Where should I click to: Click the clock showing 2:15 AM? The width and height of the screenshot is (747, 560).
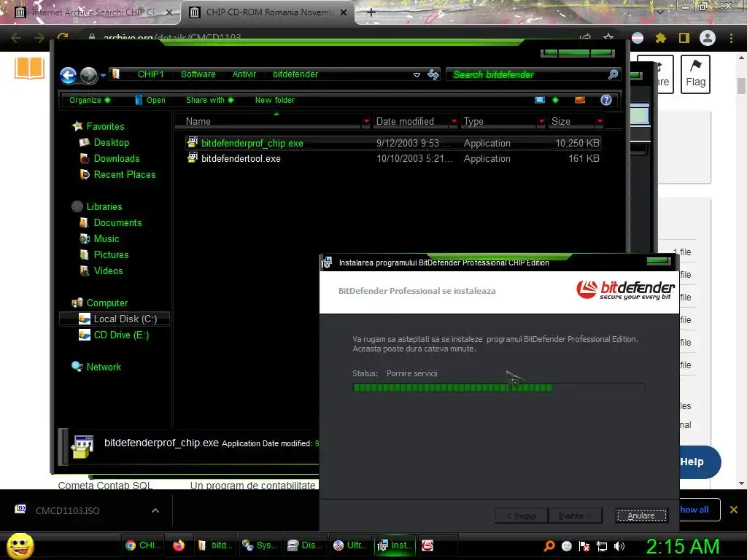pos(682,546)
